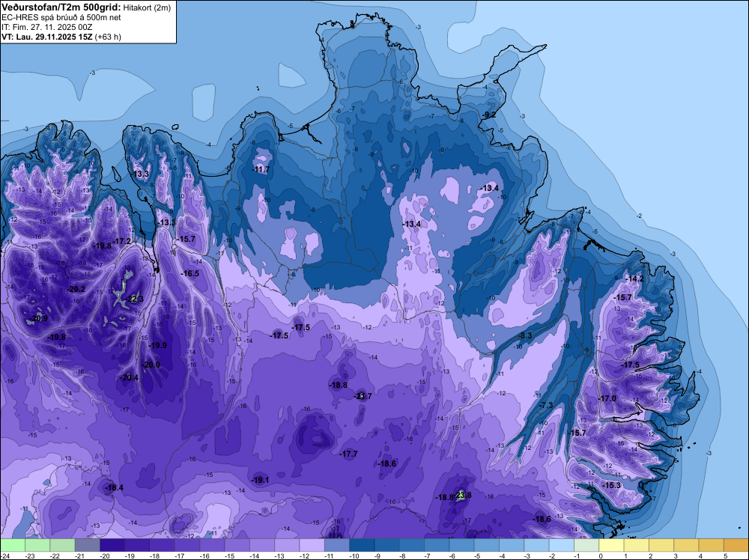Click the 'VT: Lau. 29.11.2025 15Z' valid time

pyautogui.click(x=46, y=37)
